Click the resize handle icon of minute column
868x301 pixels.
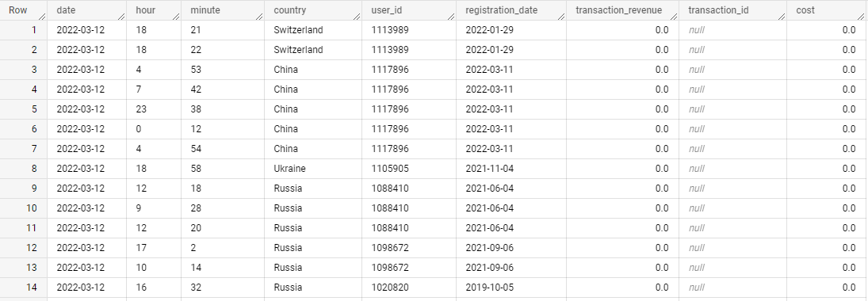click(258, 16)
